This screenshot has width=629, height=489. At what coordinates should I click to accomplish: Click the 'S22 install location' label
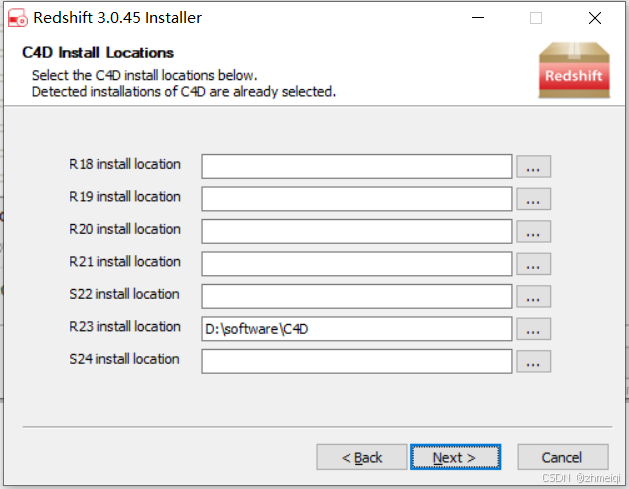point(124,294)
